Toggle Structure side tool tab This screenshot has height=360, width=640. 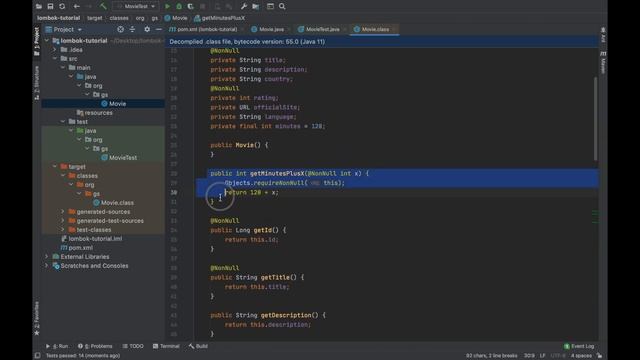(37, 83)
